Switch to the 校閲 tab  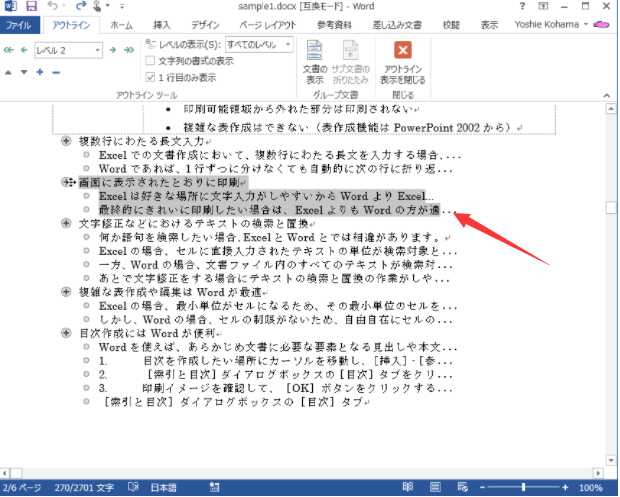(451, 25)
